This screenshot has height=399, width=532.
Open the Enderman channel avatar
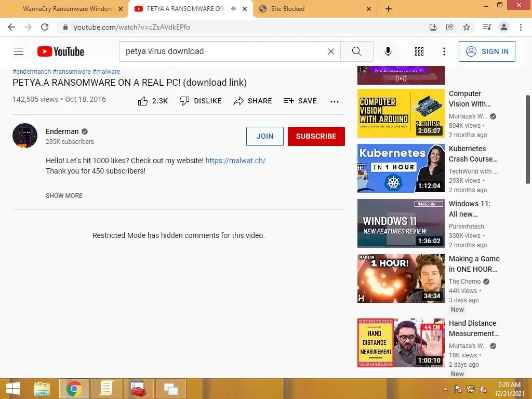(25, 136)
